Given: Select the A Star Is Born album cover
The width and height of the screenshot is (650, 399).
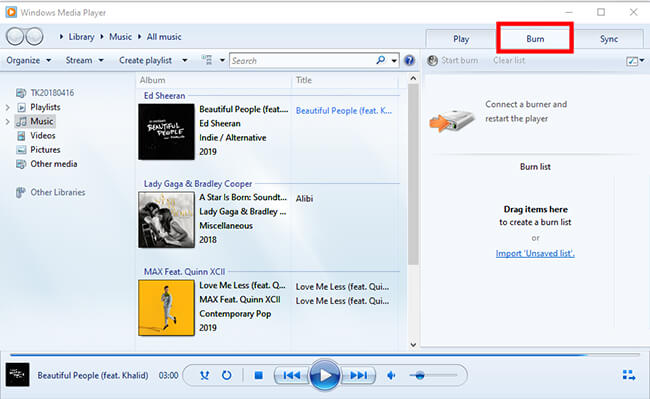Looking at the screenshot, I should [x=166, y=220].
